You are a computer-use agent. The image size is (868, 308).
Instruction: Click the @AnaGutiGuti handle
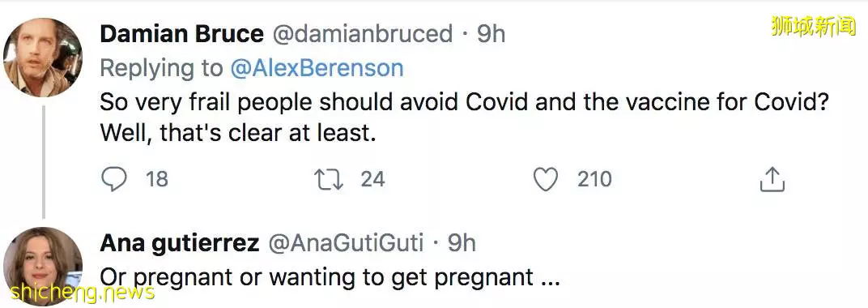coord(346,243)
